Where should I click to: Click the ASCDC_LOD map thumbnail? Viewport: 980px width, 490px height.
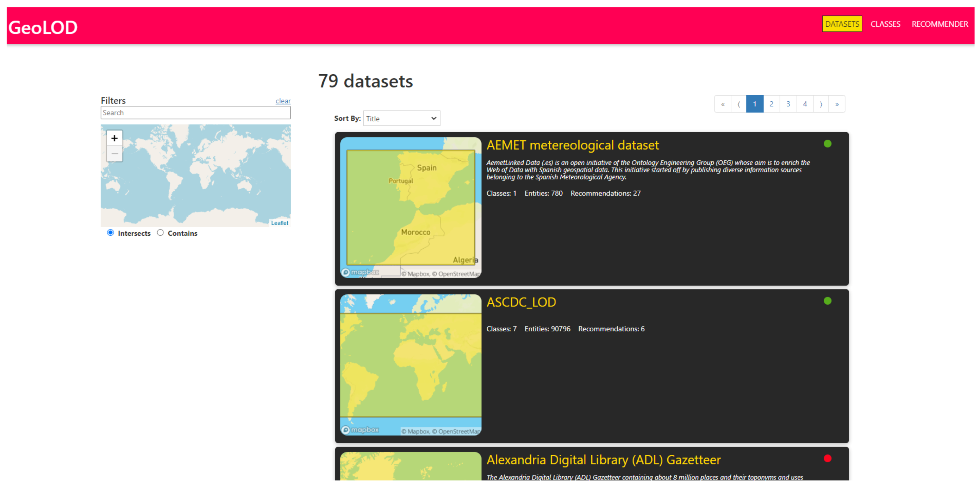pos(411,365)
